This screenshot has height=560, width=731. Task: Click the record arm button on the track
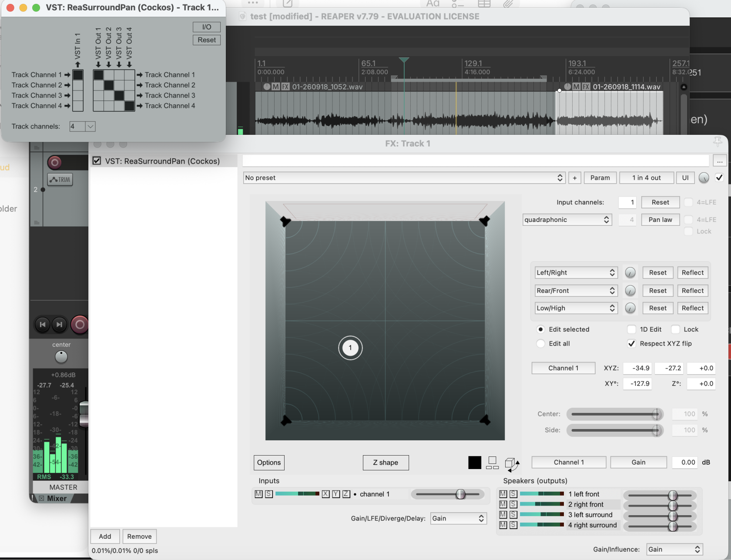pyautogui.click(x=54, y=163)
